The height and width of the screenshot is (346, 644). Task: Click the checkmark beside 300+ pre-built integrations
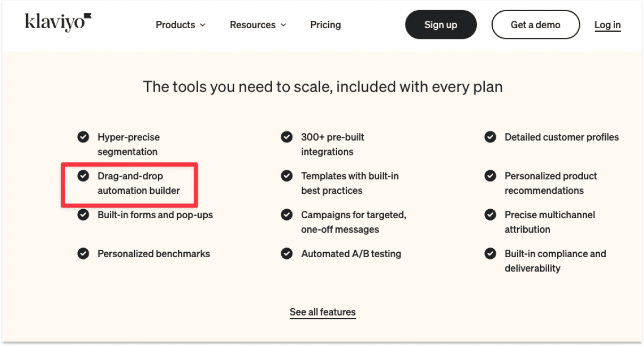[x=287, y=137]
